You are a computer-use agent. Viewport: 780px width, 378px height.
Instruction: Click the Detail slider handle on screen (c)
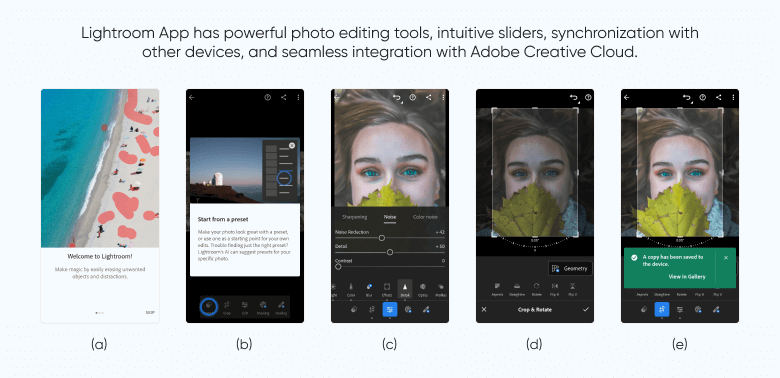pos(390,253)
